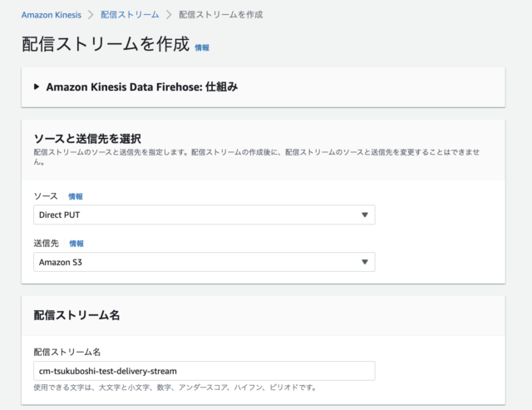Click the 配信ストリームを作成 page heading
Viewport: 532px width, 410px height.
coord(105,45)
